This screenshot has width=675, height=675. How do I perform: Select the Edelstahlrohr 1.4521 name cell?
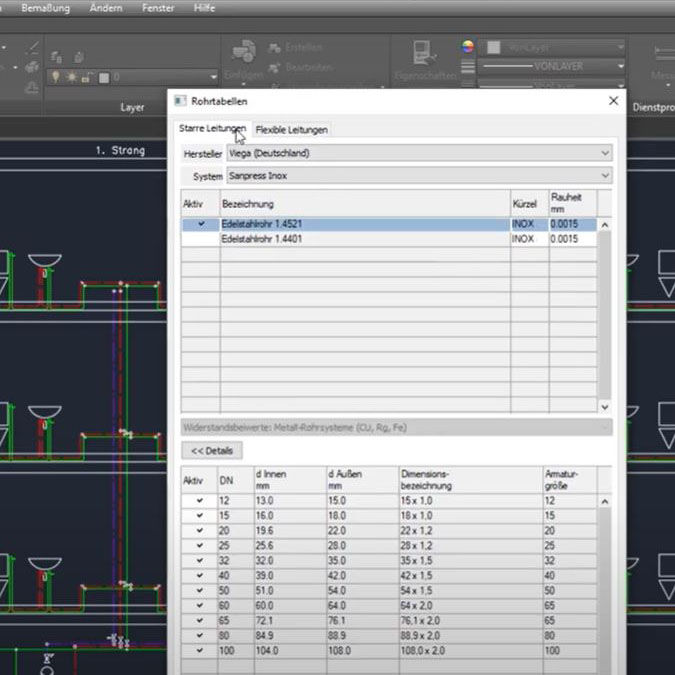pyautogui.click(x=365, y=224)
